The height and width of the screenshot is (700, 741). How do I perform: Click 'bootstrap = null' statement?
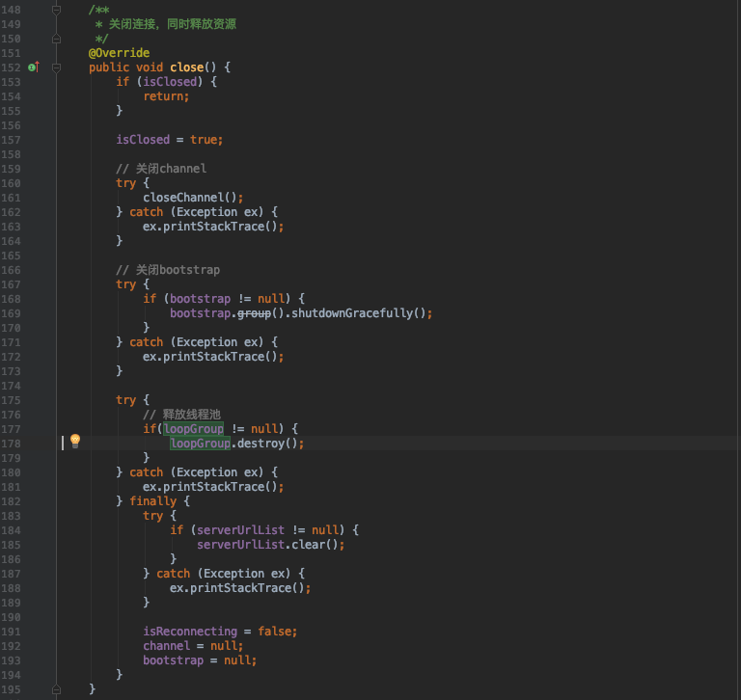[200, 660]
